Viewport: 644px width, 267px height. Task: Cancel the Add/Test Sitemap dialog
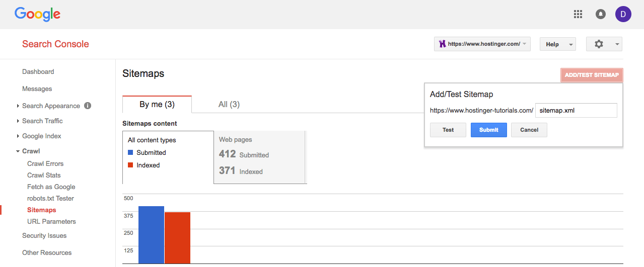(x=529, y=130)
